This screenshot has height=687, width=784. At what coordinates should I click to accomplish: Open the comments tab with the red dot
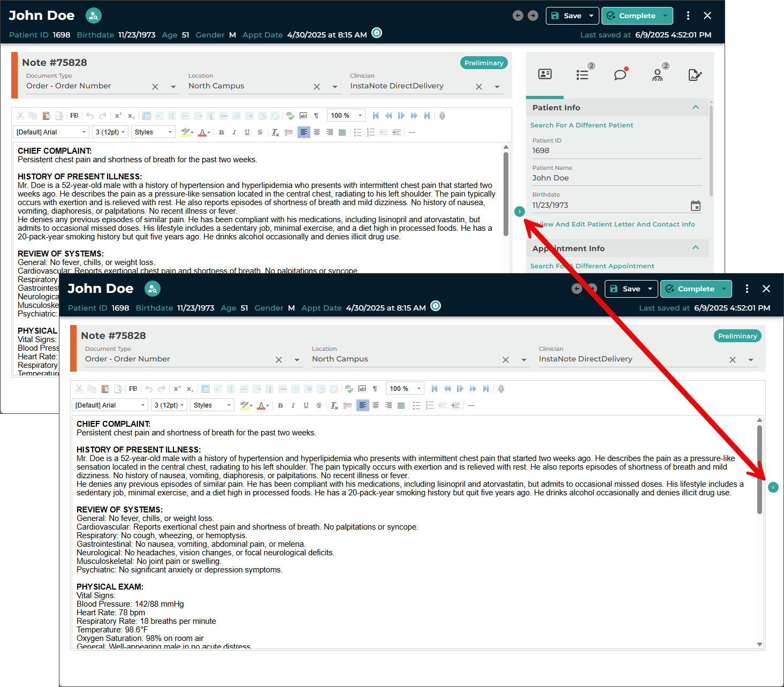620,75
